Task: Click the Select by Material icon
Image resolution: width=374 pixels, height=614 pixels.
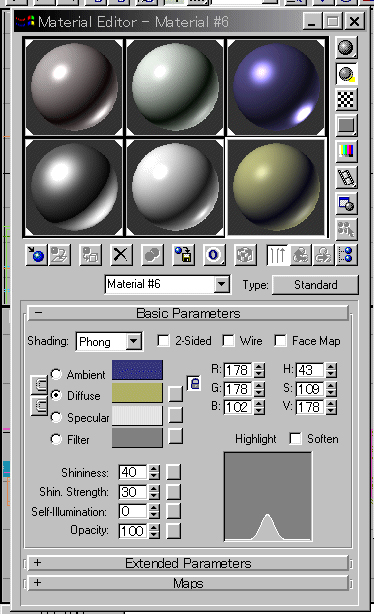Action: click(346, 229)
